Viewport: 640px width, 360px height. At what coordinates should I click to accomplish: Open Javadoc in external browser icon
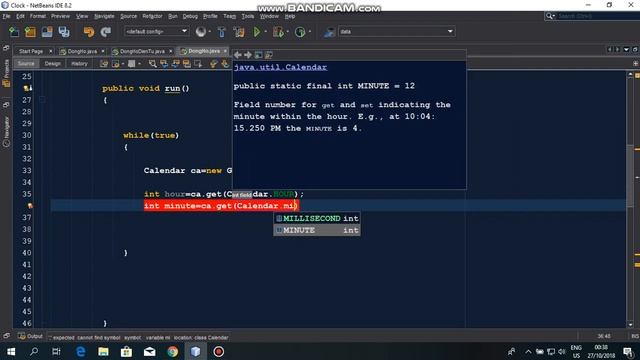(258, 55)
